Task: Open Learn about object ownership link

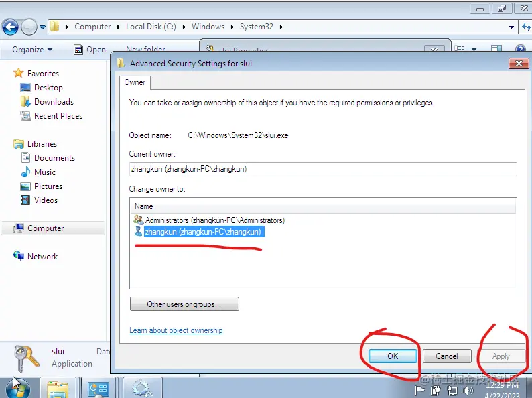Action: 176,330
